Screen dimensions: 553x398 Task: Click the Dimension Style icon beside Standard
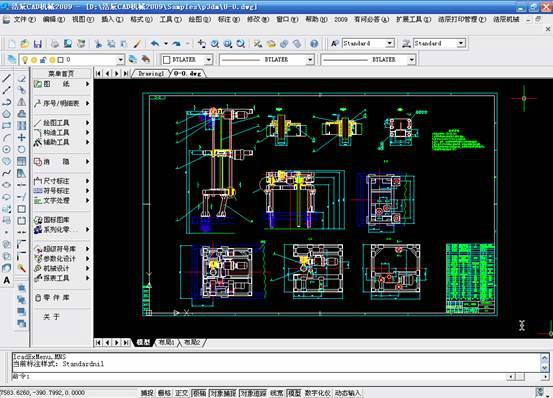[406, 43]
